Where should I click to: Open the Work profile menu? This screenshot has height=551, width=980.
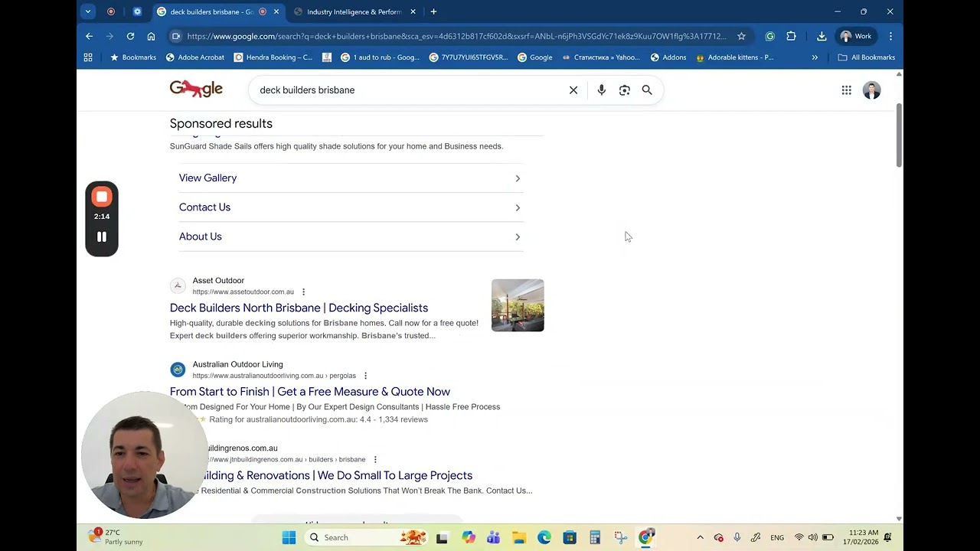click(x=857, y=36)
